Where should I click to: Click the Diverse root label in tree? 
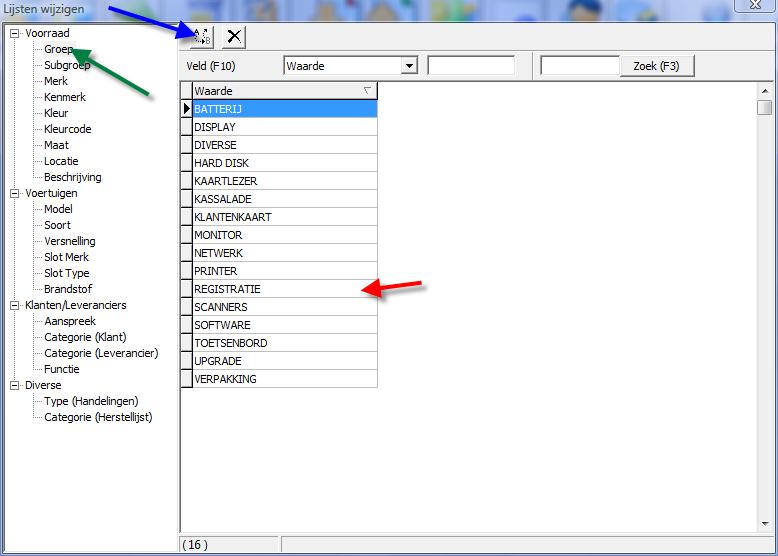(43, 385)
